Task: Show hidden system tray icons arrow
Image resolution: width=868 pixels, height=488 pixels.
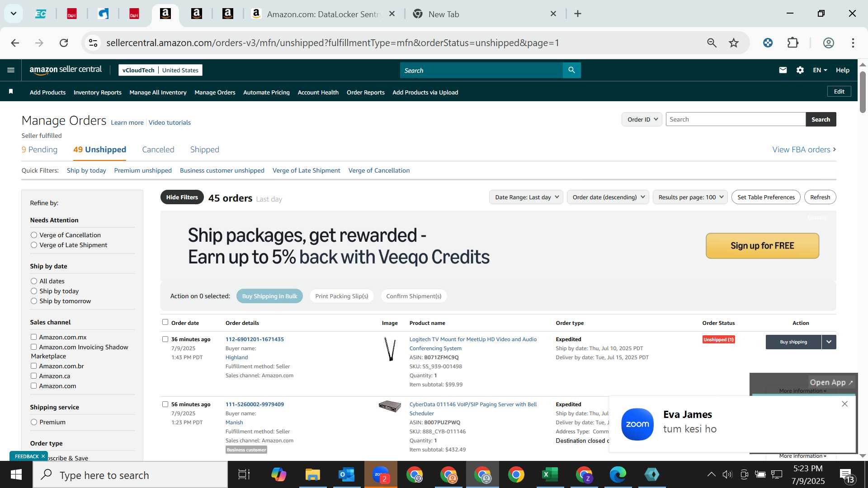Action: tap(711, 474)
